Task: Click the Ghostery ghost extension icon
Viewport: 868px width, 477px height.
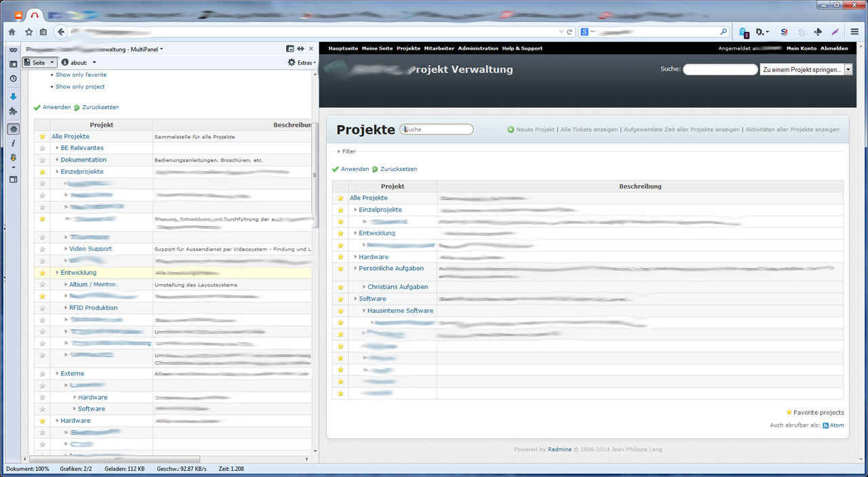Action: pyautogui.click(x=744, y=32)
